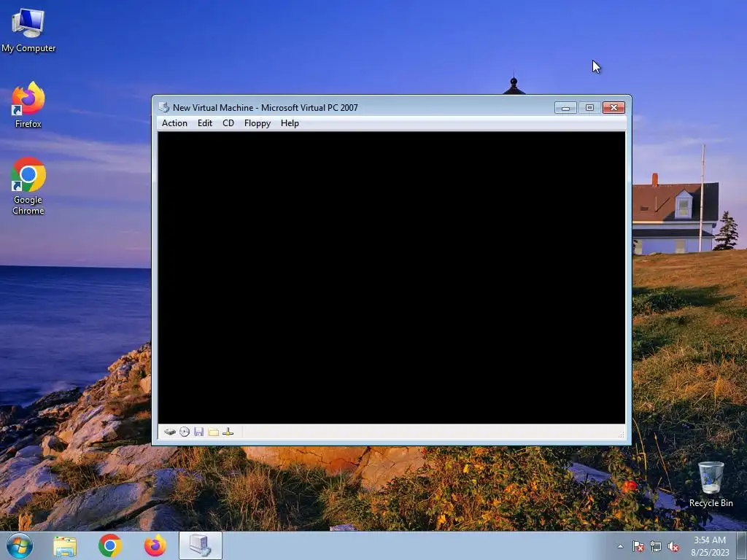The image size is (747, 560).
Task: Click the network tray icon
Action: [x=656, y=546]
